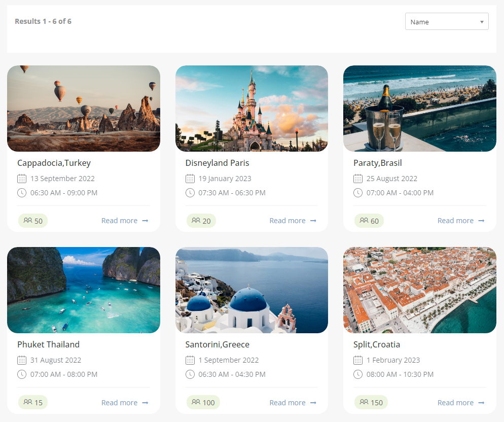The width and height of the screenshot is (504, 422).
Task: Open the Name sort dropdown
Action: tap(446, 22)
